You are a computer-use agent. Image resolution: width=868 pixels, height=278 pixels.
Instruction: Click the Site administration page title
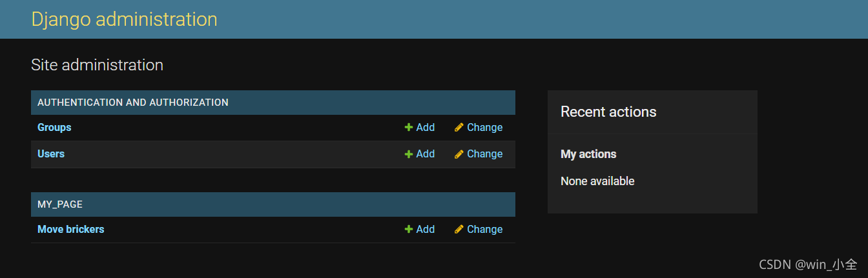pos(97,65)
